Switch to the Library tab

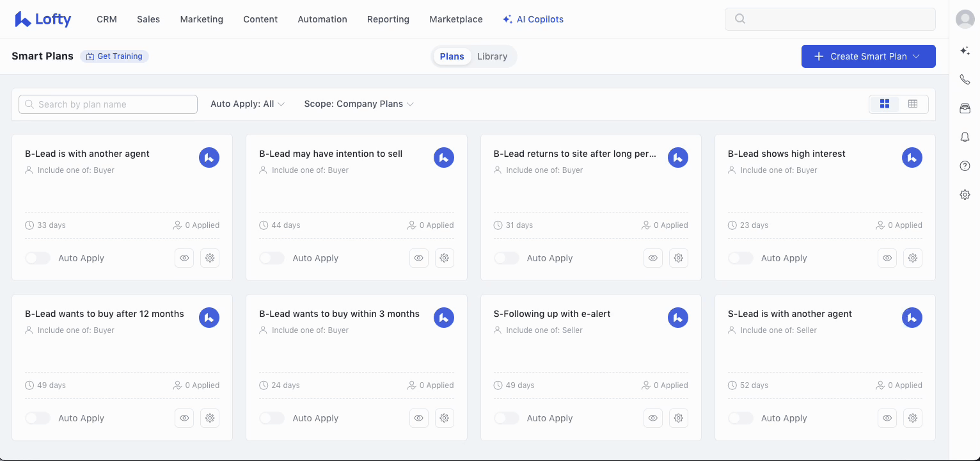(492, 56)
